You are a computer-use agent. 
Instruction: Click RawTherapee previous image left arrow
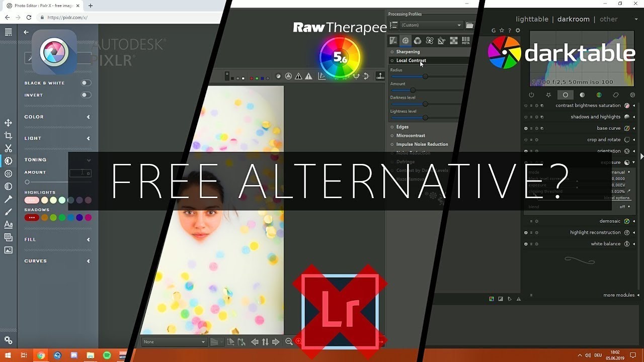click(x=255, y=342)
